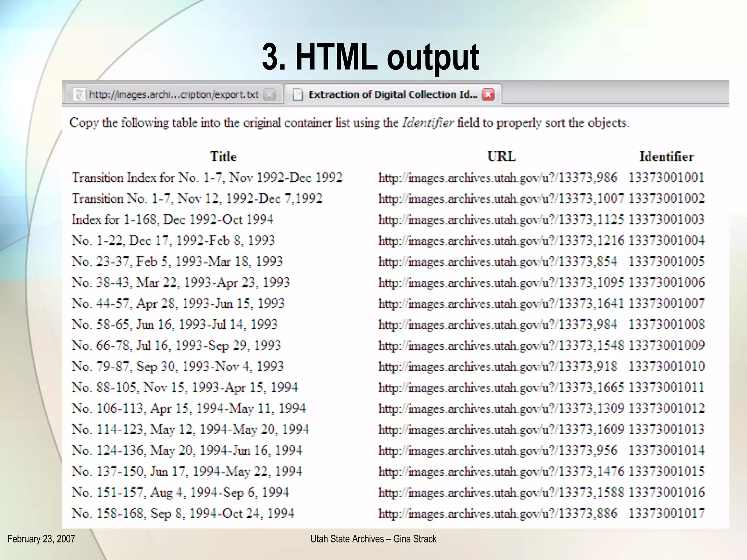Image resolution: width=747 pixels, height=560 pixels.
Task: Click identifier 13373001008
Action: pos(666,324)
